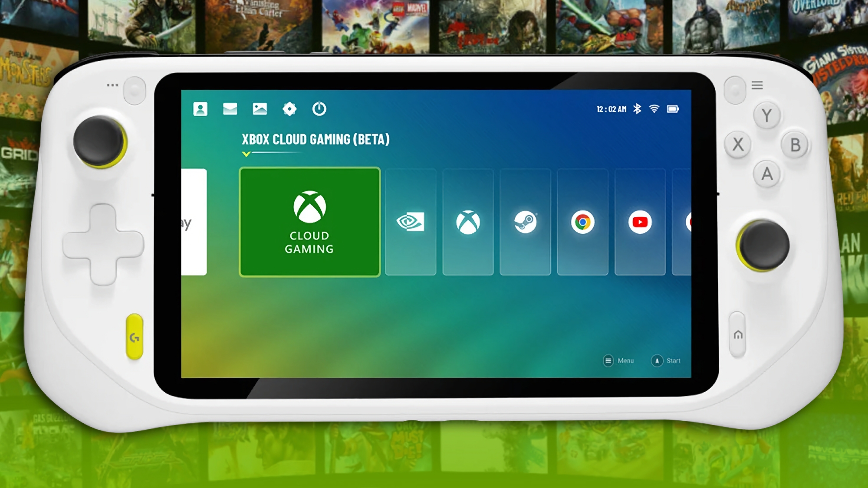Open YouTube app
Image resolution: width=868 pixels, height=488 pixels.
639,222
